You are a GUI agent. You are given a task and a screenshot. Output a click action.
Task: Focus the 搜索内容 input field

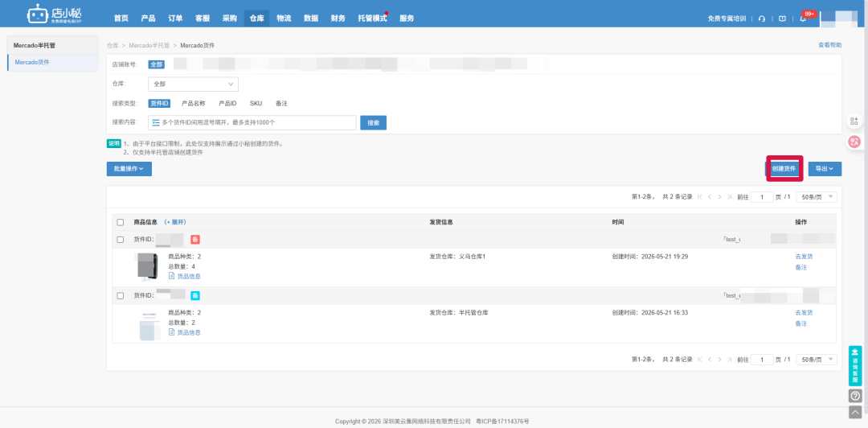[252, 122]
